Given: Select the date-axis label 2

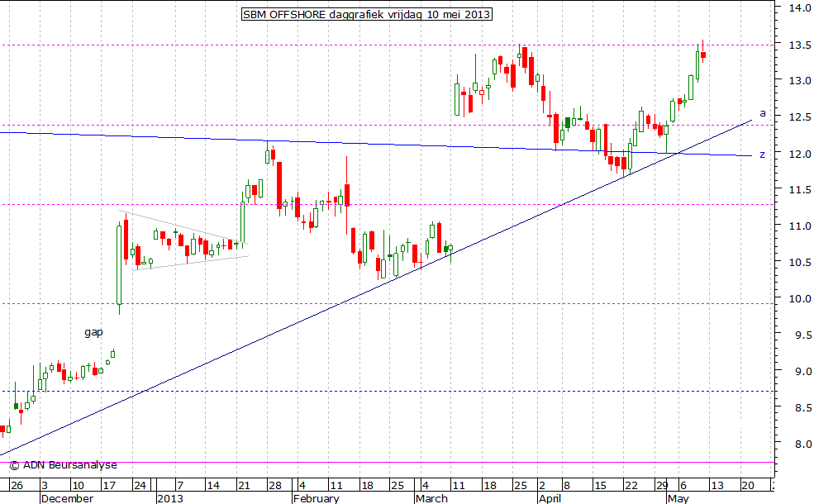Looking at the screenshot, I should (542, 486).
